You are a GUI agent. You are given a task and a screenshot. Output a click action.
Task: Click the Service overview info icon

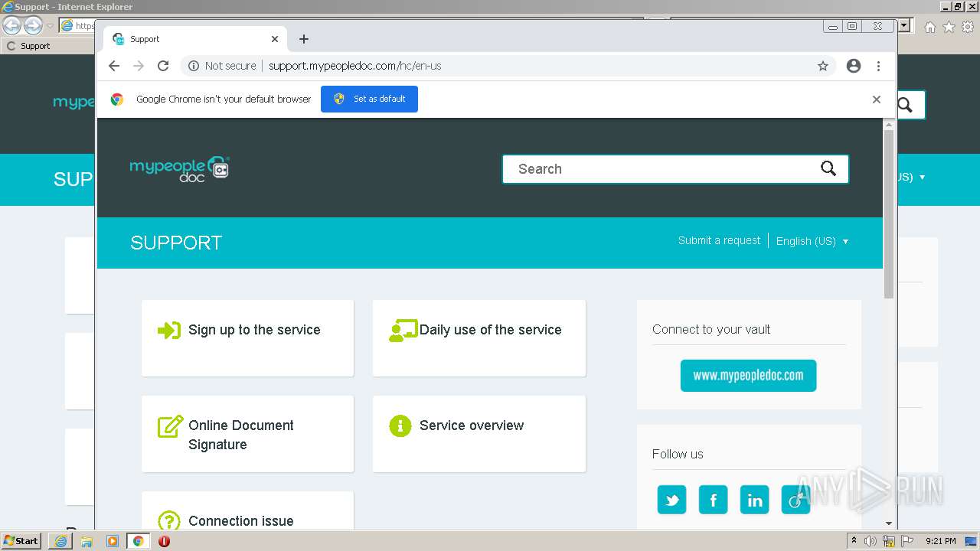tap(400, 425)
